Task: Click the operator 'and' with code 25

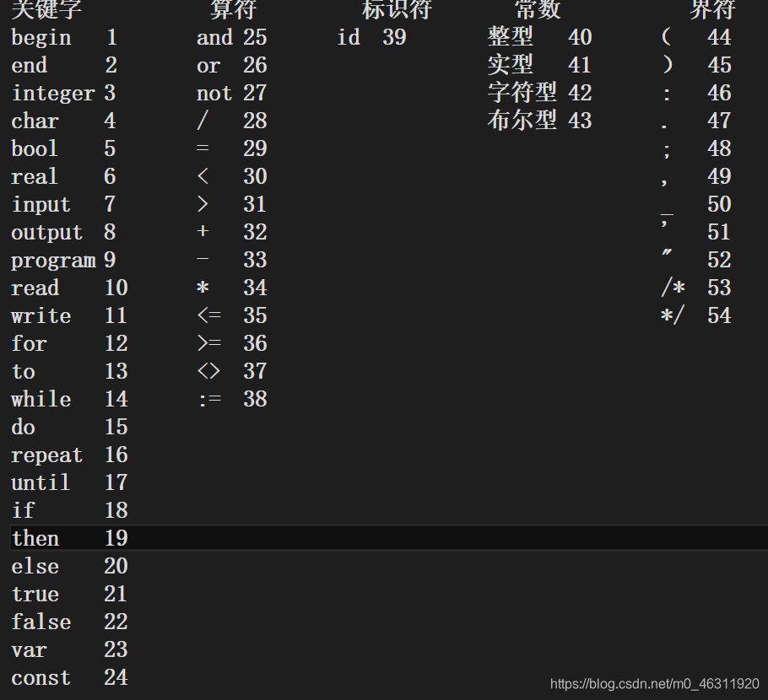Action: (x=214, y=38)
